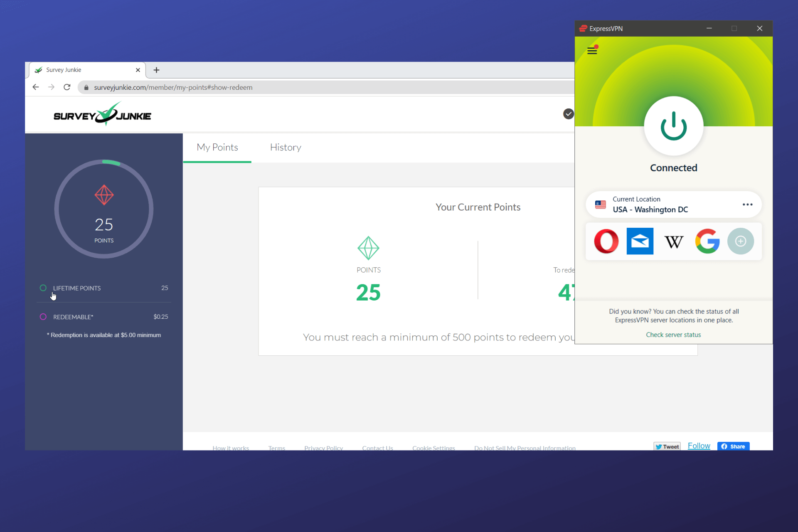The image size is (798, 532).
Task: Open the Privacy Policy footer link
Action: pos(323,448)
